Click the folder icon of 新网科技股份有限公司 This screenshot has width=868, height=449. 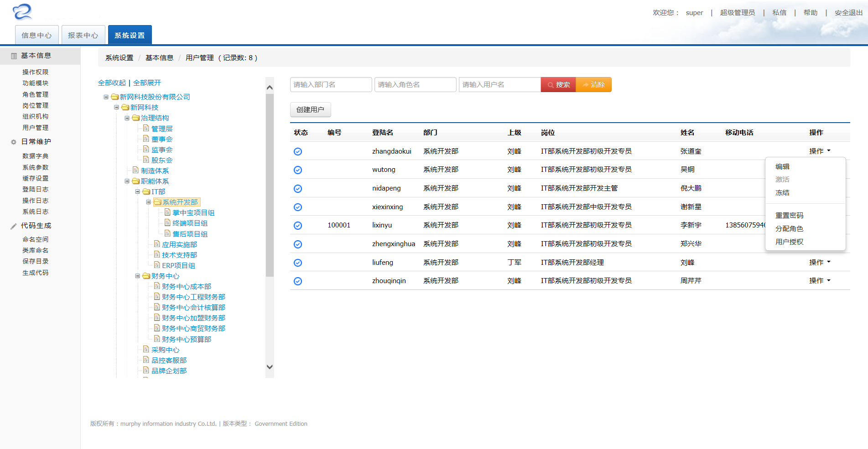tap(115, 97)
